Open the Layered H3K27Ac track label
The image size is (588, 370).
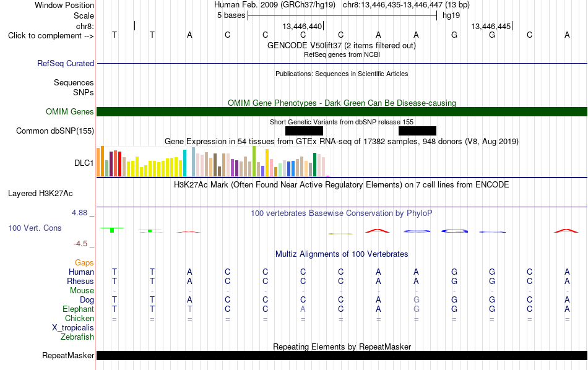(x=40, y=194)
